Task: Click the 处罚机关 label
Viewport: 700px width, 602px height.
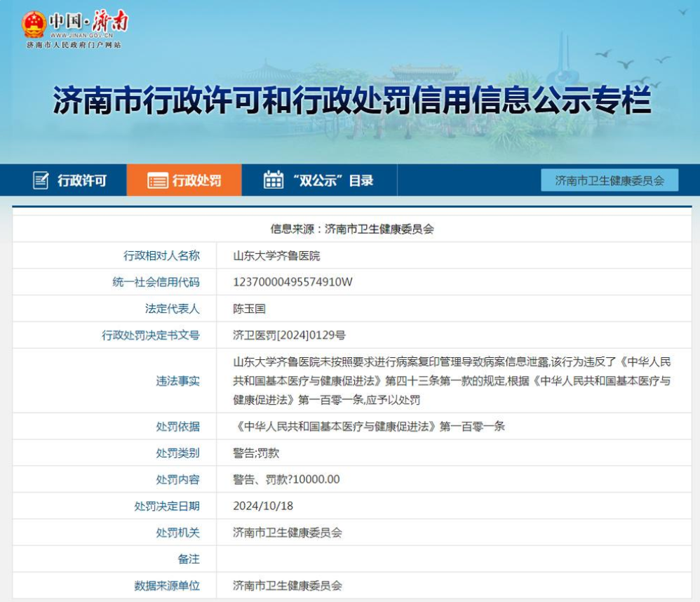Action: pyautogui.click(x=177, y=533)
